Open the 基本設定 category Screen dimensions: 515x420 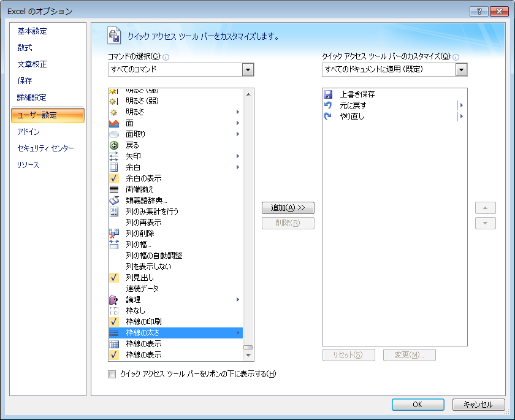[x=32, y=31]
